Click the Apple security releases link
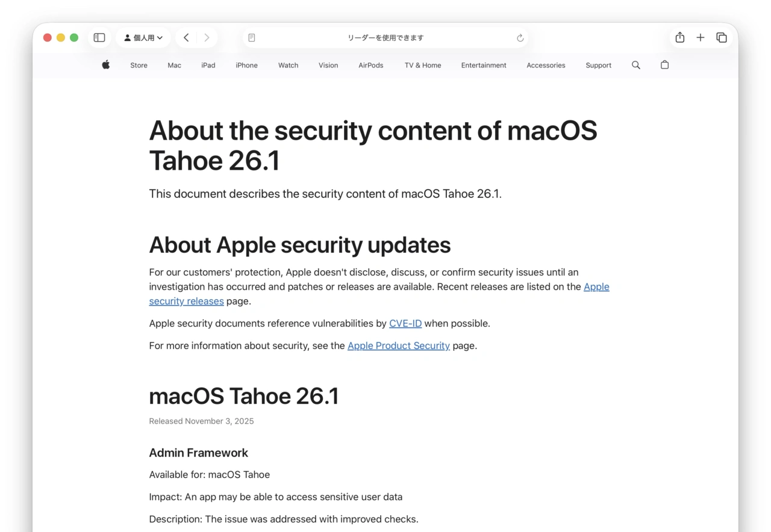The image size is (771, 532). 596,286
